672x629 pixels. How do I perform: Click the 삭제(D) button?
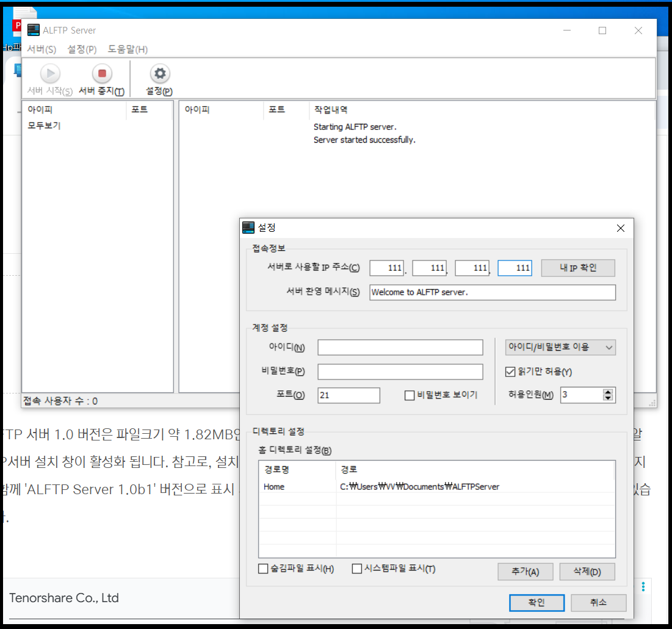587,572
